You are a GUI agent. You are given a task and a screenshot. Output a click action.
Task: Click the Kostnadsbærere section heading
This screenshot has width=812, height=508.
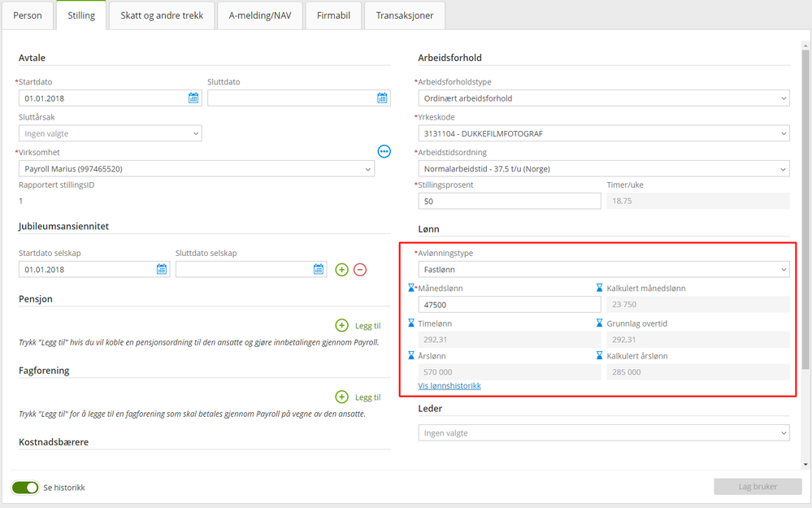(x=54, y=441)
